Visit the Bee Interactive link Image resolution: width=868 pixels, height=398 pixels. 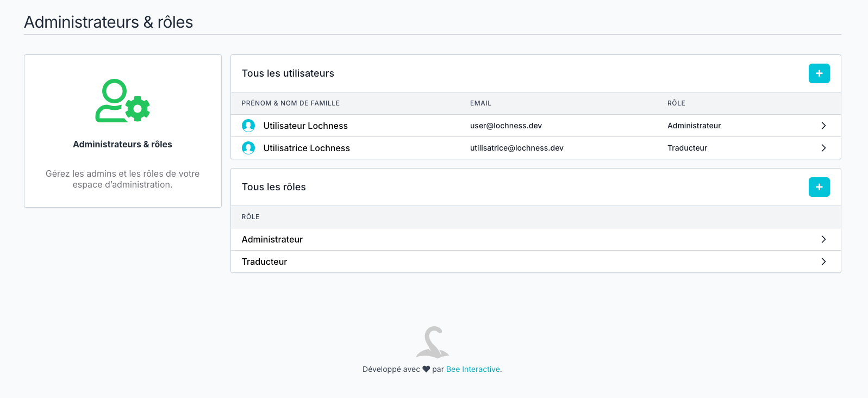[x=473, y=369]
